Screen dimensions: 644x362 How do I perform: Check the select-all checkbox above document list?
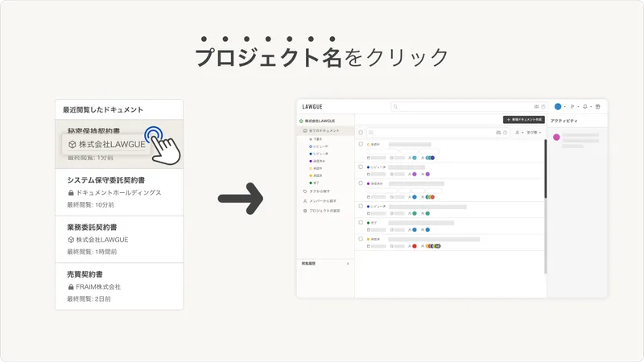point(361,133)
